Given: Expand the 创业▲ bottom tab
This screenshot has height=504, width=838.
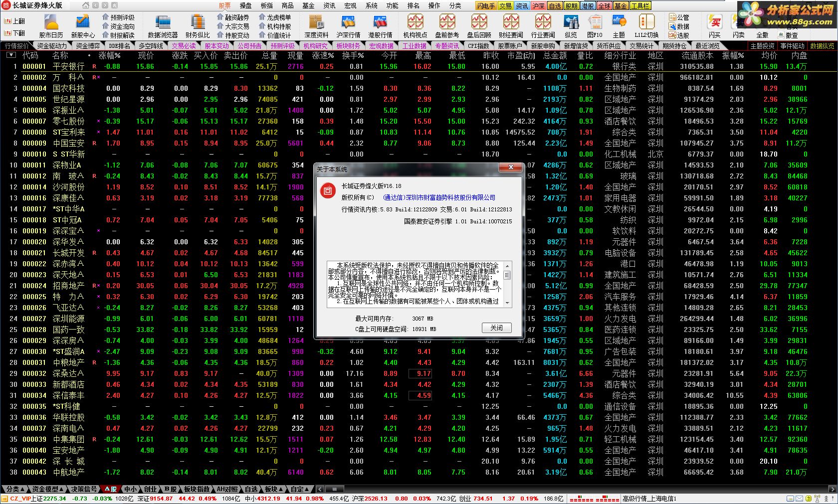Looking at the screenshot, I should pyautogui.click(x=151, y=489).
